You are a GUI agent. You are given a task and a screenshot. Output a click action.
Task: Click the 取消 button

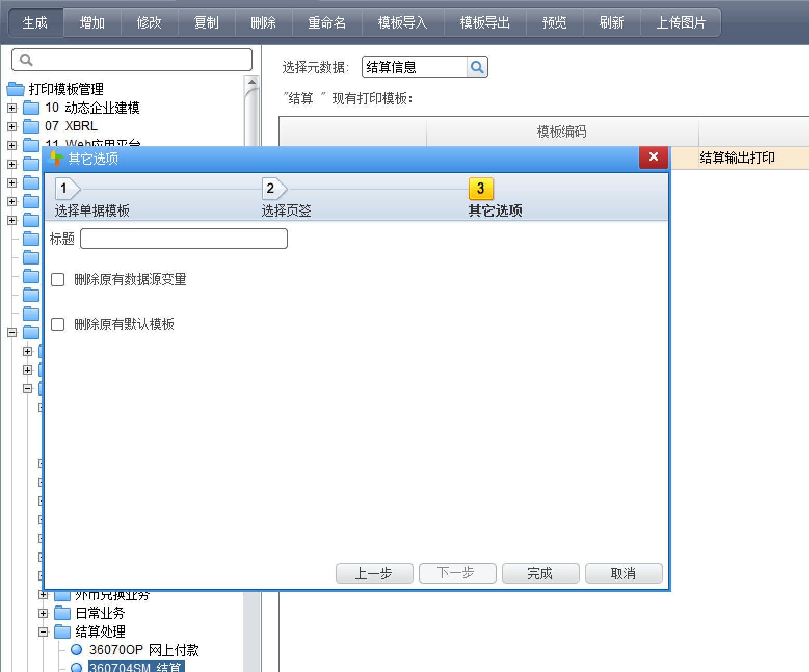[624, 573]
